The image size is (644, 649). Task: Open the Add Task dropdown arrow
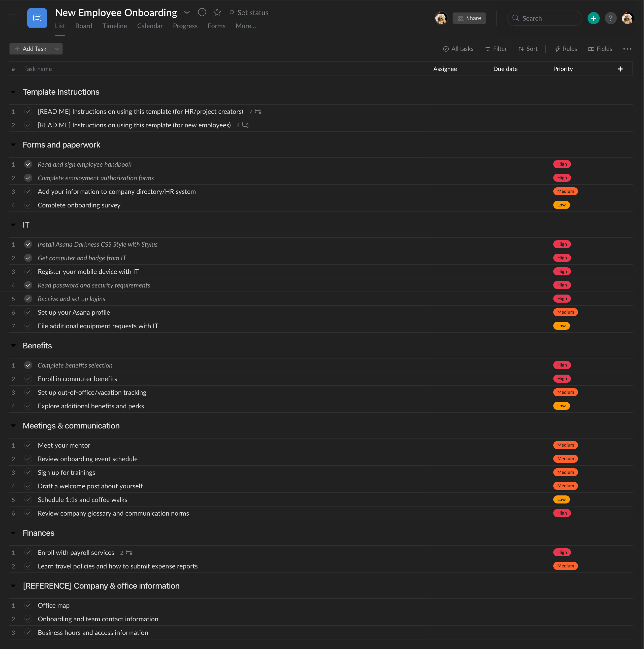click(x=57, y=49)
